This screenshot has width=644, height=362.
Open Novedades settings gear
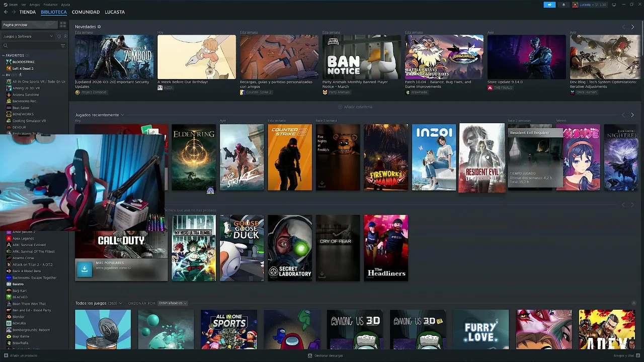(99, 27)
